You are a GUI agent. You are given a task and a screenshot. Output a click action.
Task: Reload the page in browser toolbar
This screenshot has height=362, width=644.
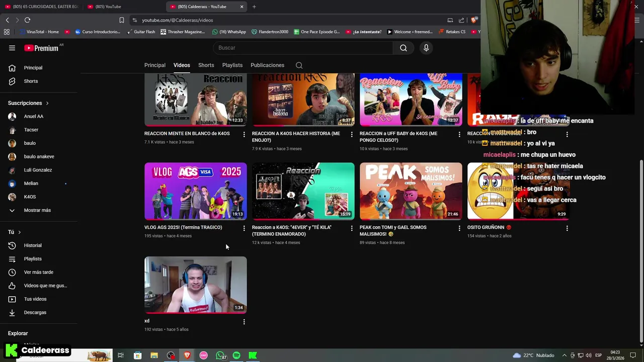(27, 20)
